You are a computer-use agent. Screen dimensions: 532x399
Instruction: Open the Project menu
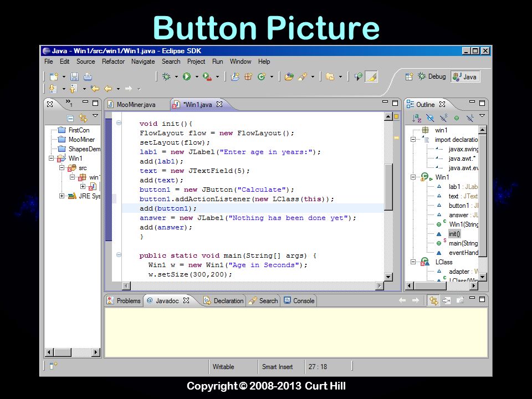click(196, 62)
